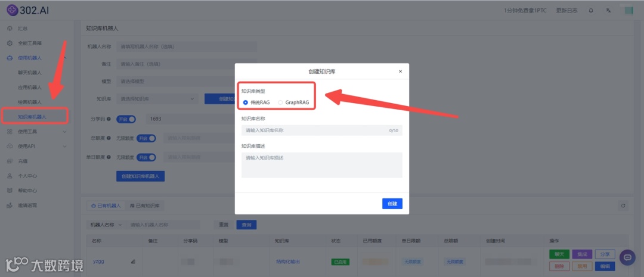Image resolution: width=644 pixels, height=277 pixels.
Task: Click the green 聊天 button
Action: (559, 254)
